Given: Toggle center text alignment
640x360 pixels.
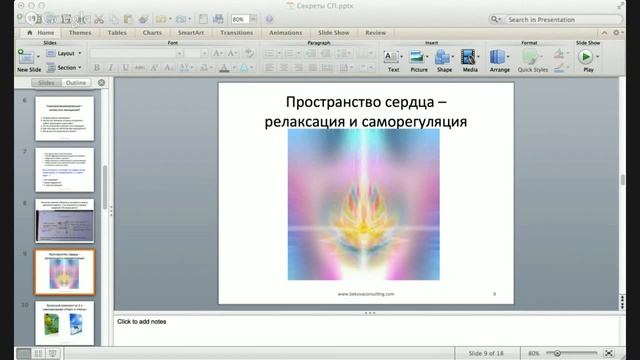Looking at the screenshot, I should tap(284, 68).
